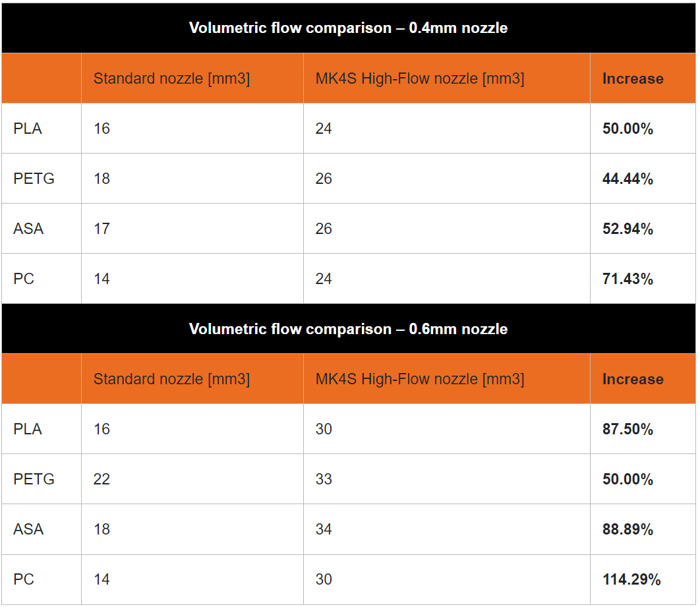700x607 pixels.
Task: Click the Increase header in the 0.4mm table
Action: (x=633, y=78)
